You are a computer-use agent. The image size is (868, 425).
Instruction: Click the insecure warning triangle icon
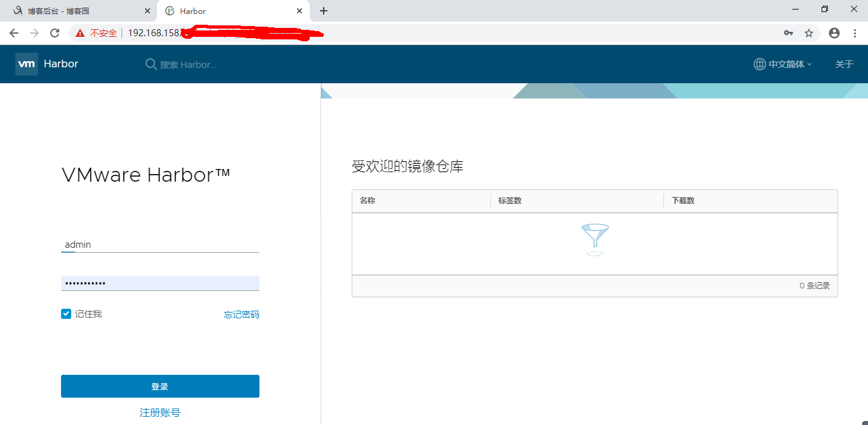coord(80,33)
